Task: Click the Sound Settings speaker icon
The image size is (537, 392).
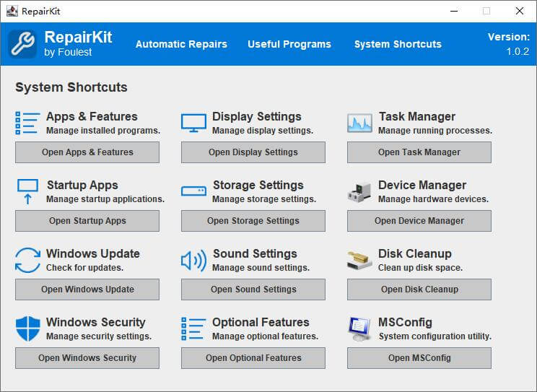Action: pyautogui.click(x=193, y=261)
